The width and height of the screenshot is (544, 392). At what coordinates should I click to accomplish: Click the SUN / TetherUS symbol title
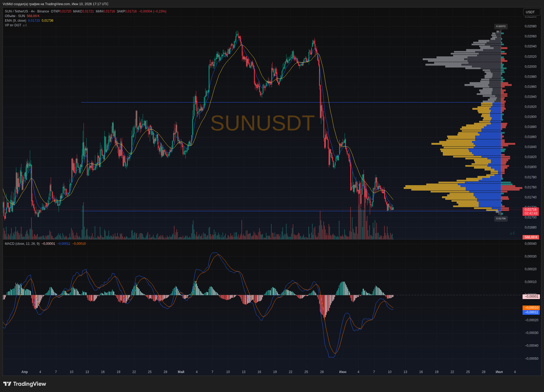coord(16,11)
